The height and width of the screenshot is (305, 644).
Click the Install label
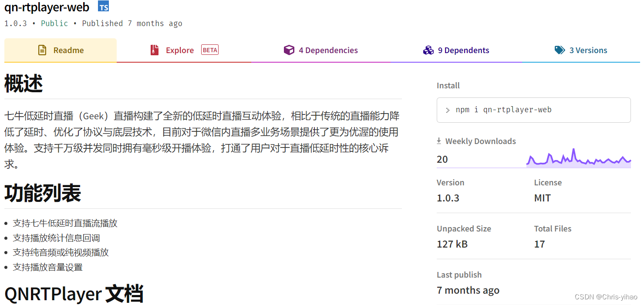[448, 86]
